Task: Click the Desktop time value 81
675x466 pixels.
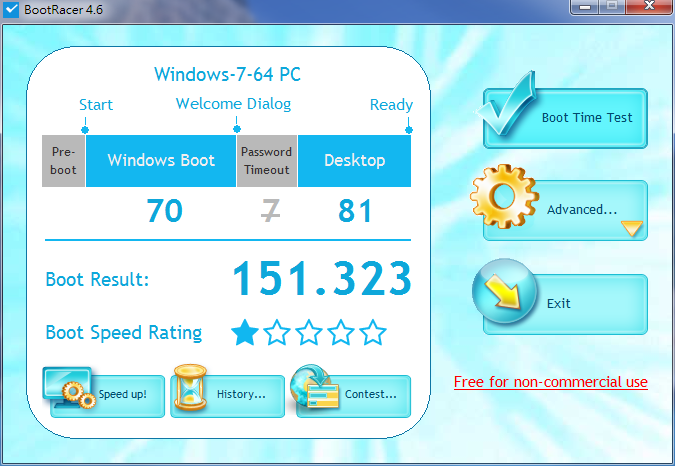Action: [355, 210]
